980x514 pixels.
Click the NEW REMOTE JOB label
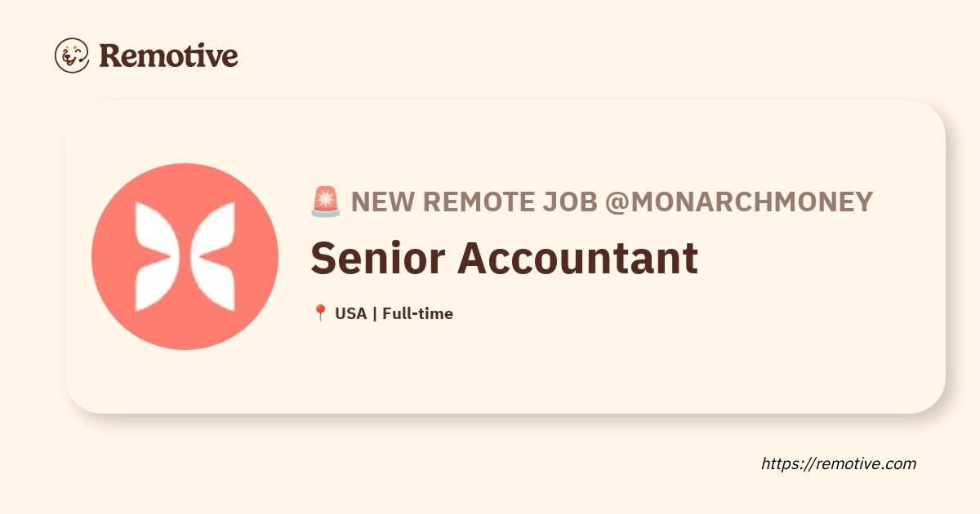coord(474,202)
